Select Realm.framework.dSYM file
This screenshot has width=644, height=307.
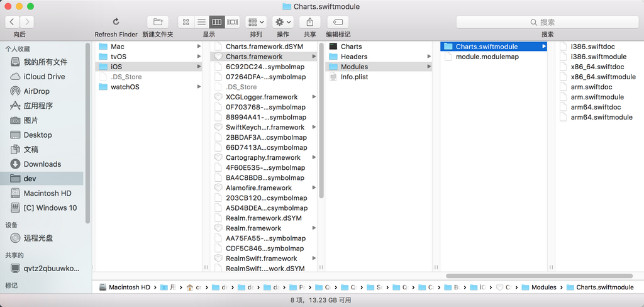click(x=264, y=218)
